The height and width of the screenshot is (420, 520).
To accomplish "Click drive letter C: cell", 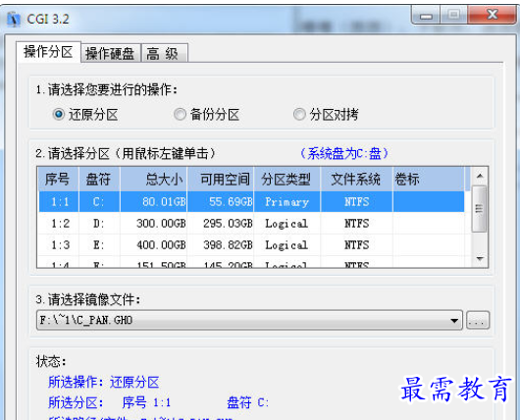I will pyautogui.click(x=98, y=202).
